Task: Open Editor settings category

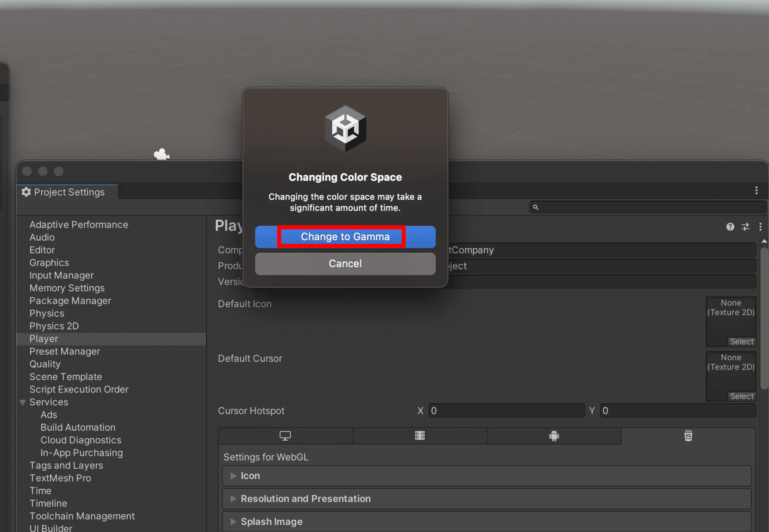Action: point(42,250)
